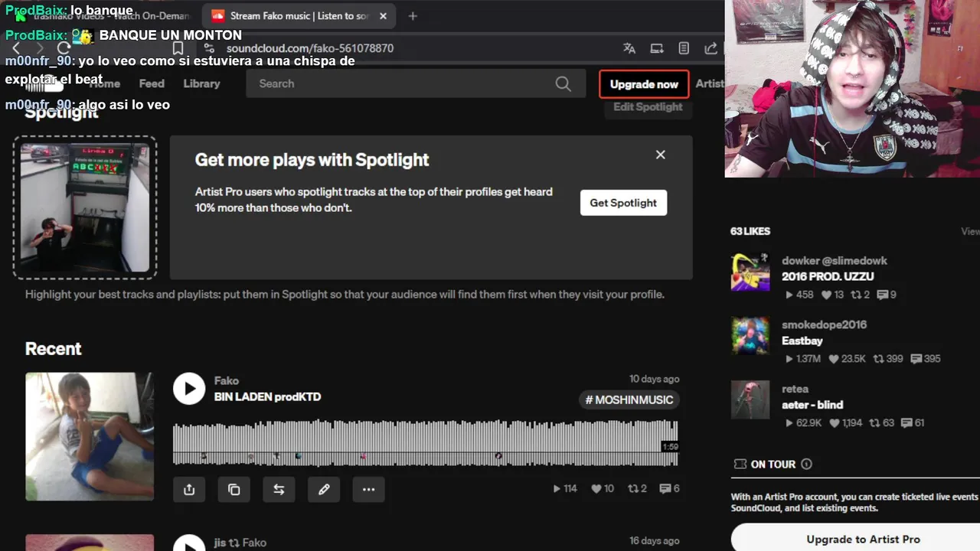Open the Eastbay track

[802, 341]
